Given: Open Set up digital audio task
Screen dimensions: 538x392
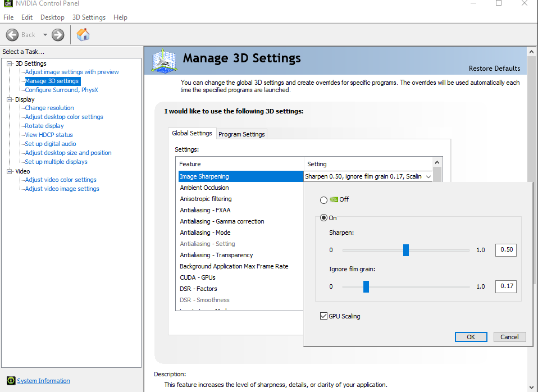Looking at the screenshot, I should [51, 144].
